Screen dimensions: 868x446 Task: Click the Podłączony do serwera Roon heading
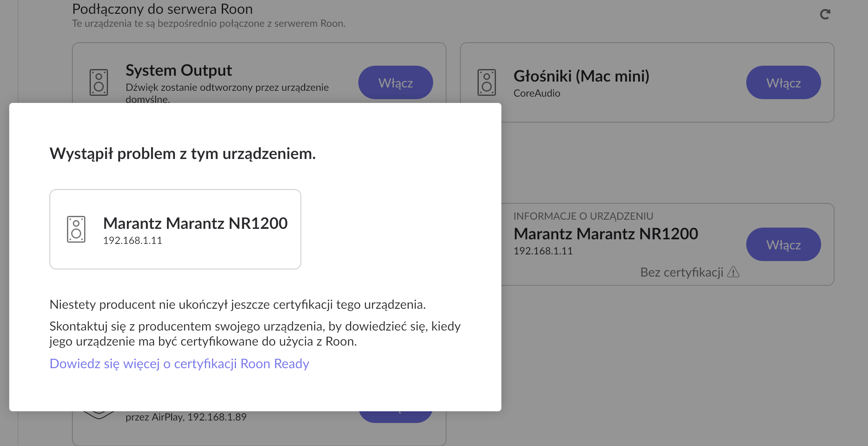click(x=162, y=9)
